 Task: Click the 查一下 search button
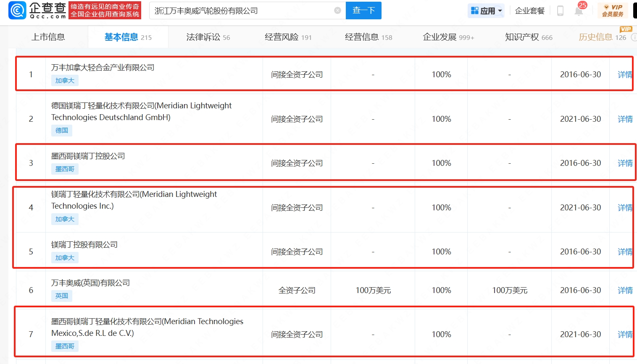363,10
